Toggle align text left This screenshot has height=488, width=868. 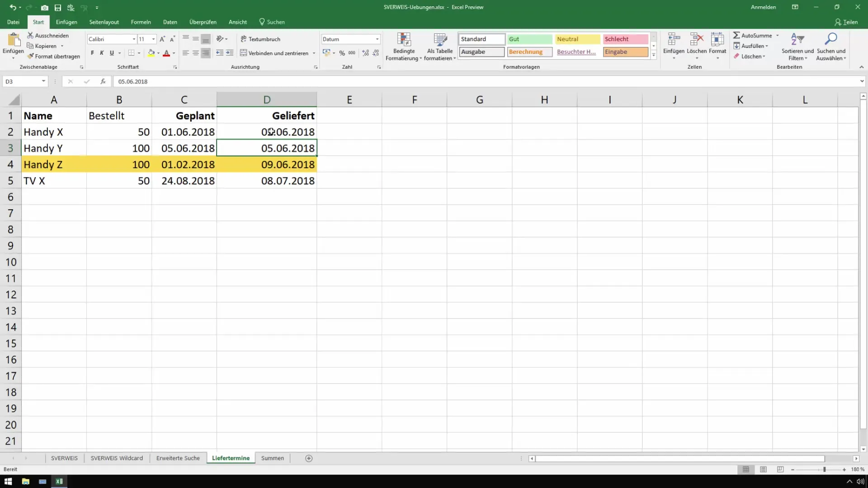tap(186, 53)
